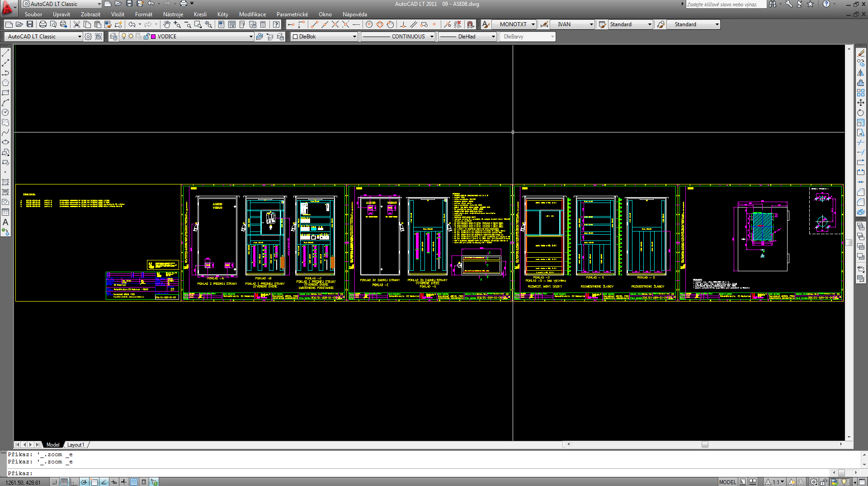Click the Zoom Previous icon

click(208, 24)
